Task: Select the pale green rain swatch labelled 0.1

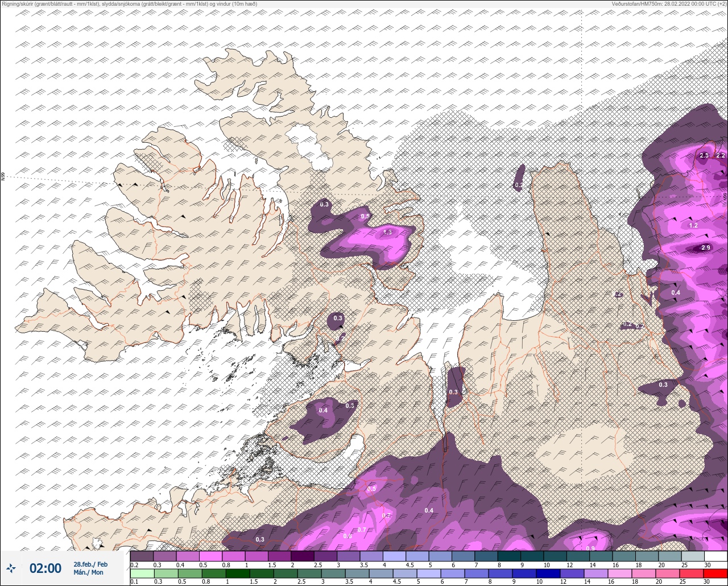Action: point(142,573)
